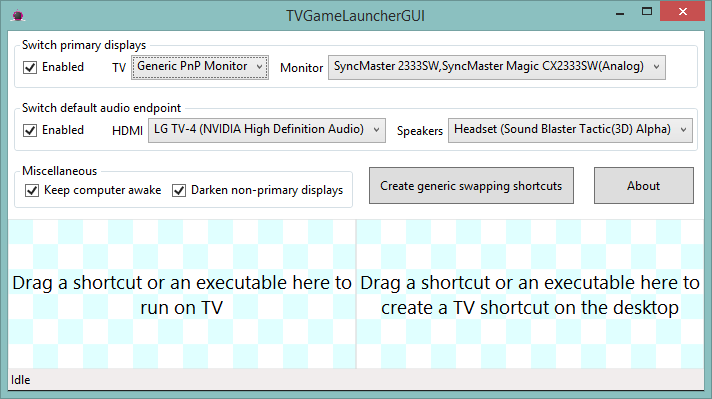This screenshot has height=399, width=712.
Task: Click the run on TV drop area
Action: (x=182, y=294)
